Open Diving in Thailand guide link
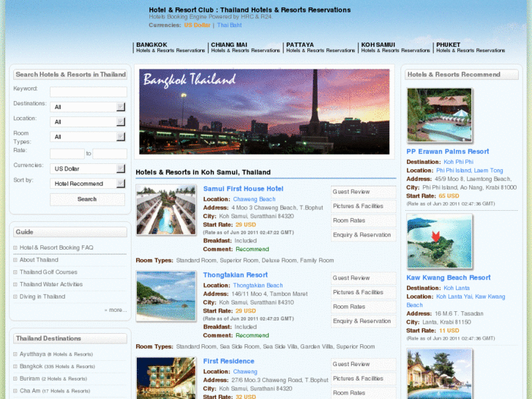 click(42, 297)
